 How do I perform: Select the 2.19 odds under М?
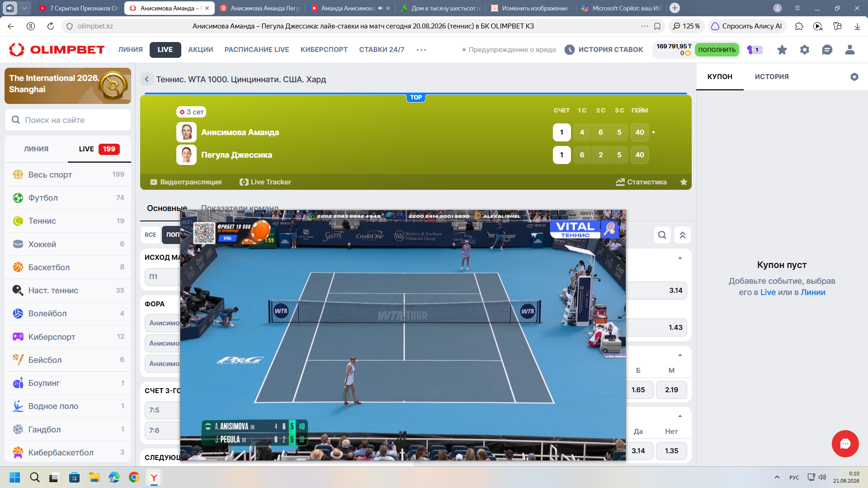671,390
